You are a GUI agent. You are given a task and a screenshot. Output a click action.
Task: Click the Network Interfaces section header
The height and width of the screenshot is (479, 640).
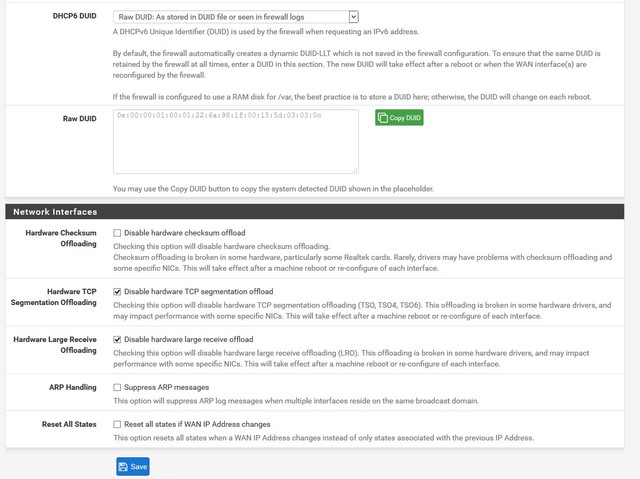click(314, 211)
